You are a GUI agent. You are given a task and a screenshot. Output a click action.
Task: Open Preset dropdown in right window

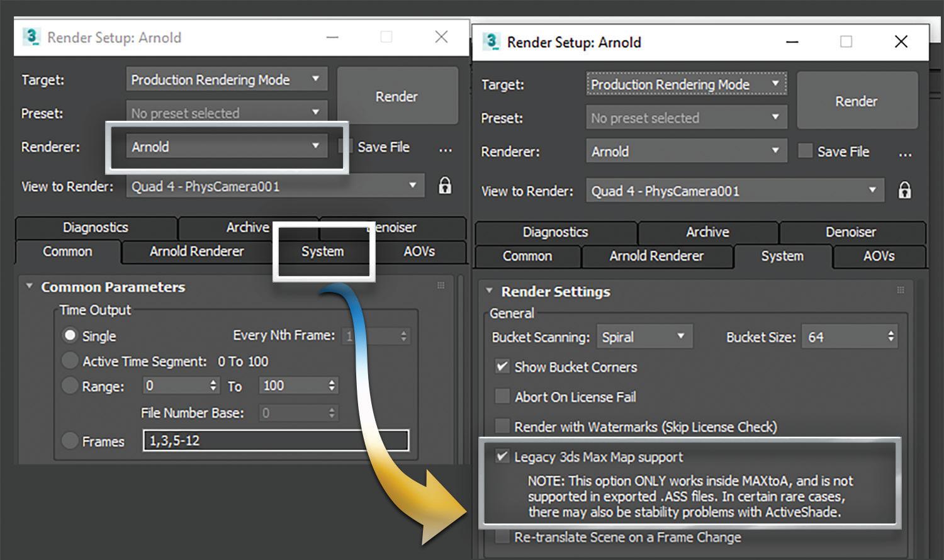point(687,118)
